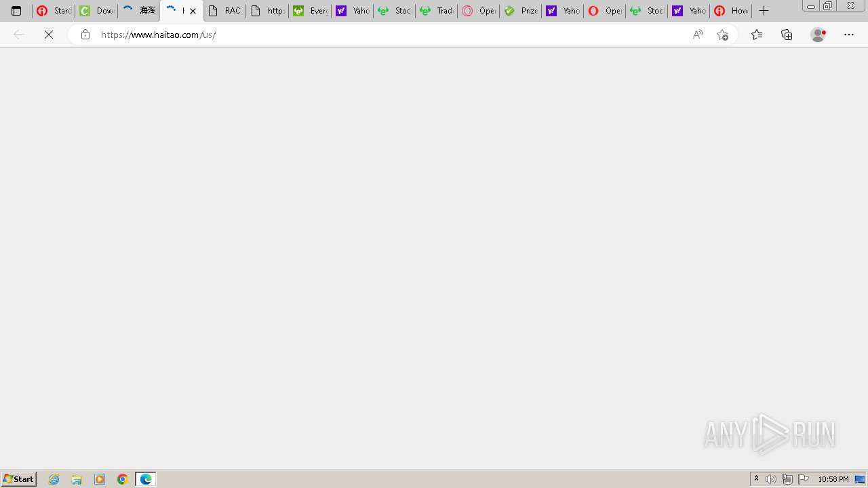This screenshot has height=488, width=868.
Task: Open a new tab with plus button
Action: pyautogui.click(x=764, y=11)
